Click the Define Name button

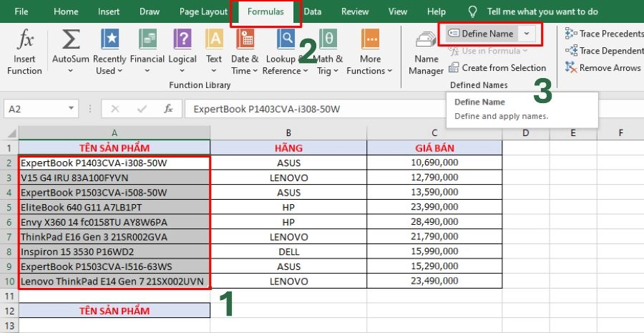pos(481,34)
